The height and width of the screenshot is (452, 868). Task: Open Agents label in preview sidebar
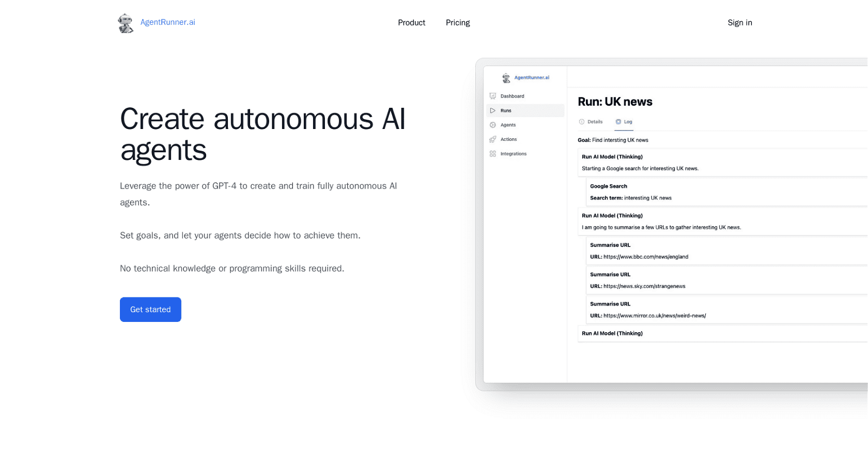pos(508,125)
